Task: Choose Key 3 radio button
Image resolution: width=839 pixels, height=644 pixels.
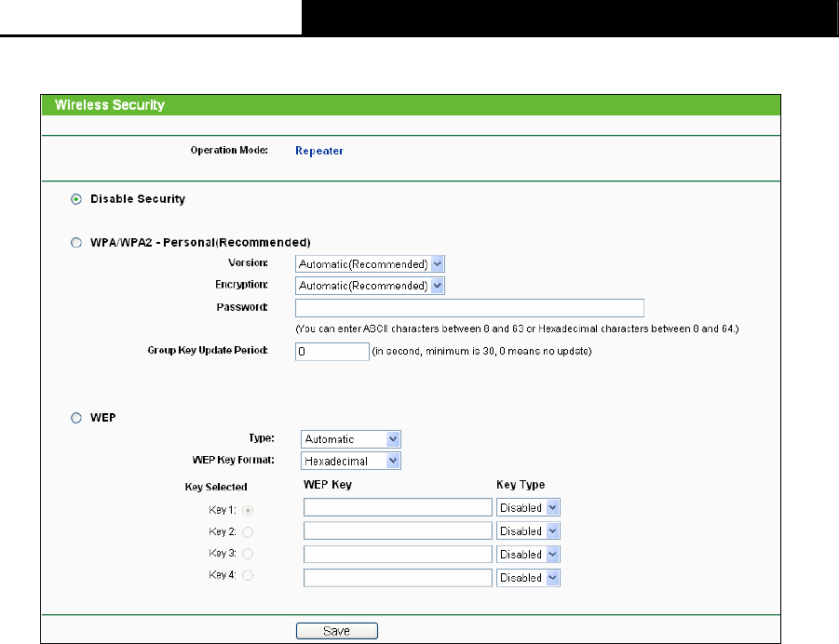Action: pyautogui.click(x=248, y=554)
